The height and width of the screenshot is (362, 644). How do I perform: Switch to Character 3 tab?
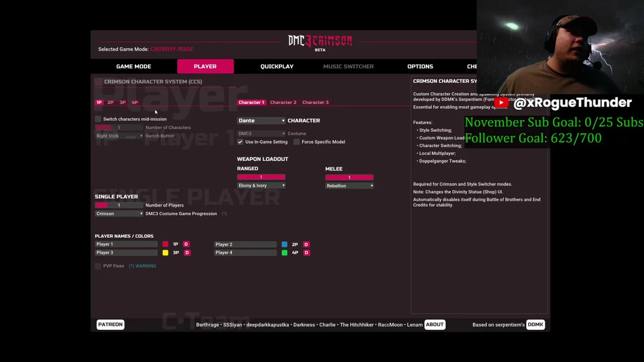315,103
